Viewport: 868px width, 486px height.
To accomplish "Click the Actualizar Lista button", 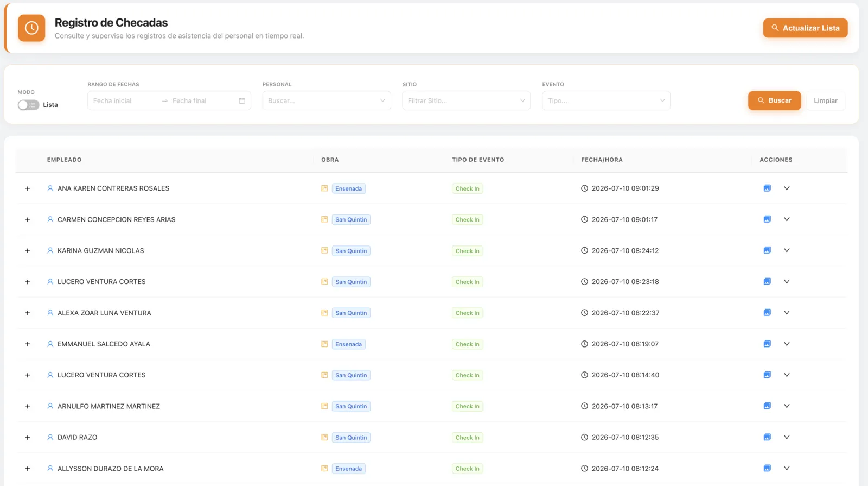I will coord(806,28).
